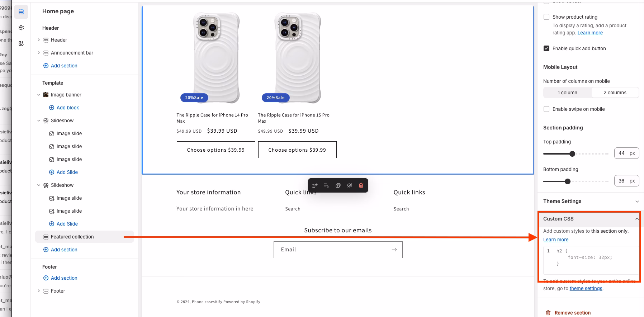Select the Sections panel icon in sidebar
The image size is (644, 317).
tap(21, 11)
